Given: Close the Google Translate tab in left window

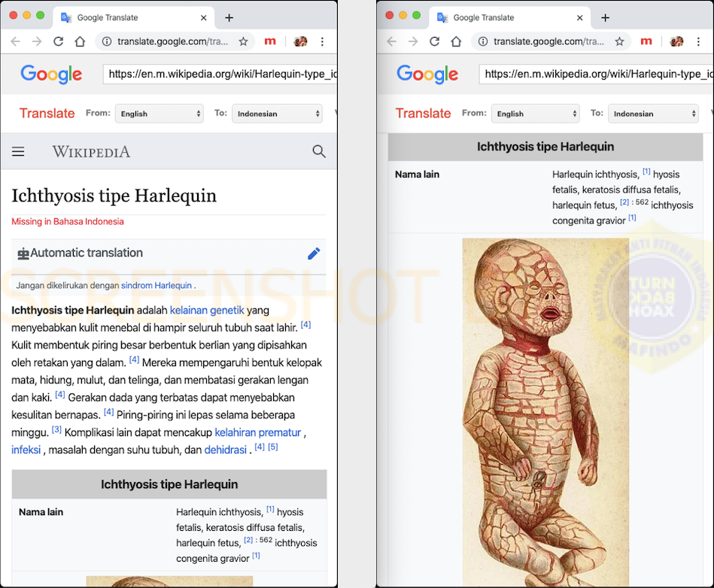Looking at the screenshot, I should pos(204,18).
